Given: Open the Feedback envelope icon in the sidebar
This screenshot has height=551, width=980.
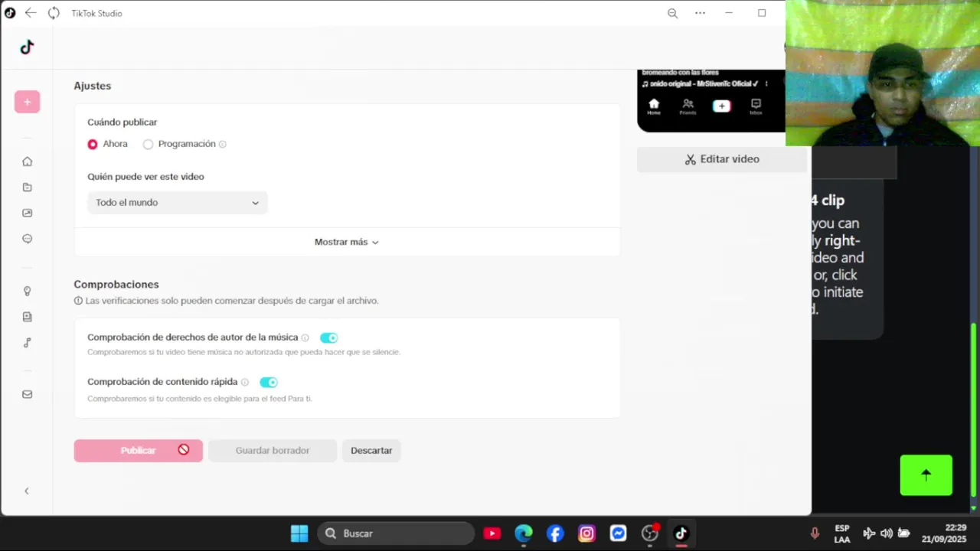Looking at the screenshot, I should coord(27,394).
